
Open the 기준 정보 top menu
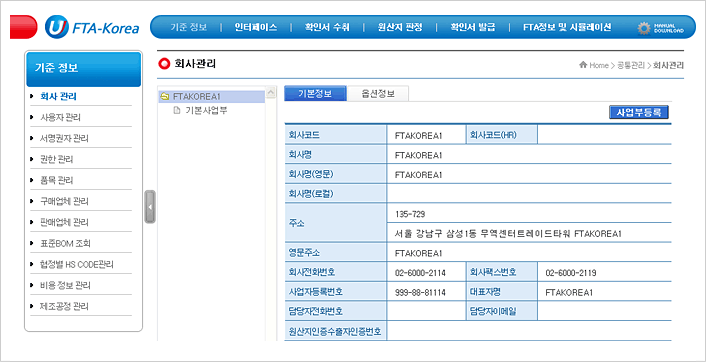tap(189, 27)
